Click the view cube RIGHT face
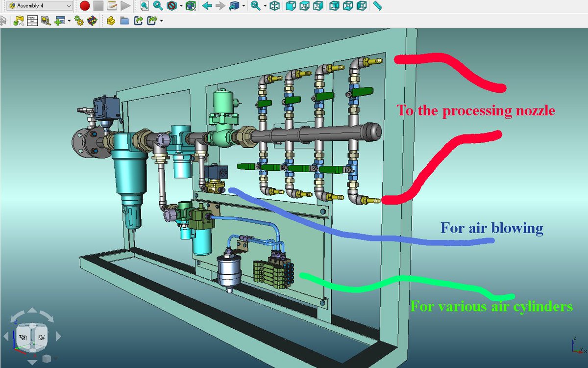The height and width of the screenshot is (368, 588). [x=41, y=338]
